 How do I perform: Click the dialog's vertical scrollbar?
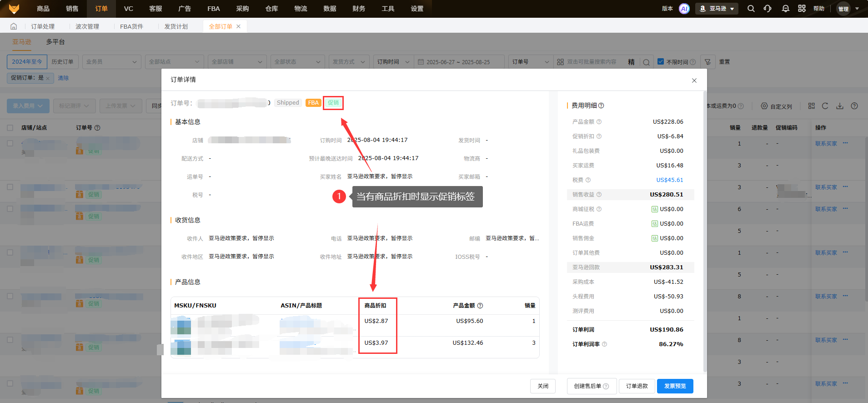pyautogui.click(x=705, y=232)
